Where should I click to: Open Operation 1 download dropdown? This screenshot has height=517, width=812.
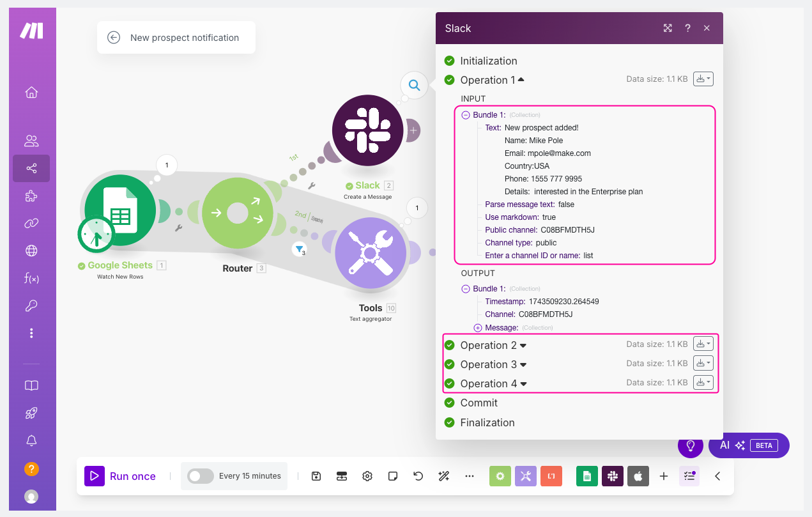pos(703,79)
